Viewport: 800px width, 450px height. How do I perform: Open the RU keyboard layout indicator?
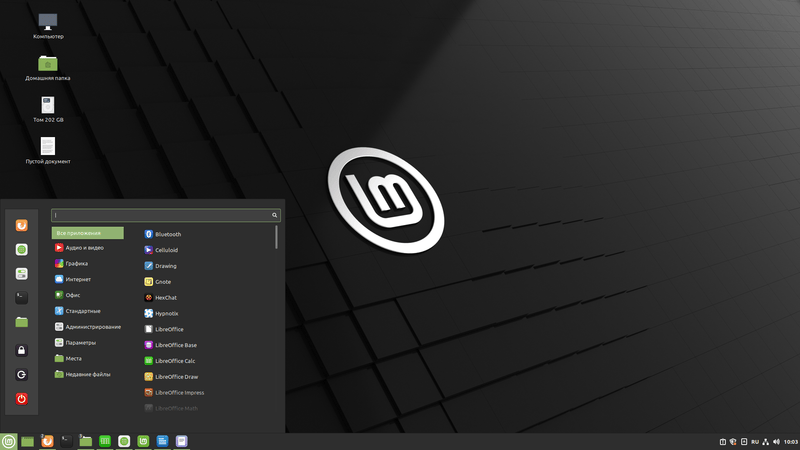coord(756,441)
